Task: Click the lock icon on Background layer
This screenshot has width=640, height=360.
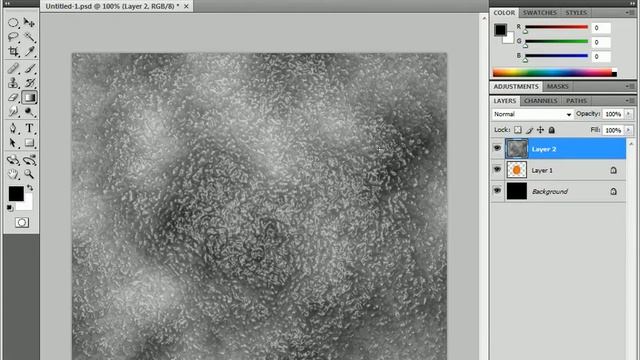Action: [x=613, y=191]
